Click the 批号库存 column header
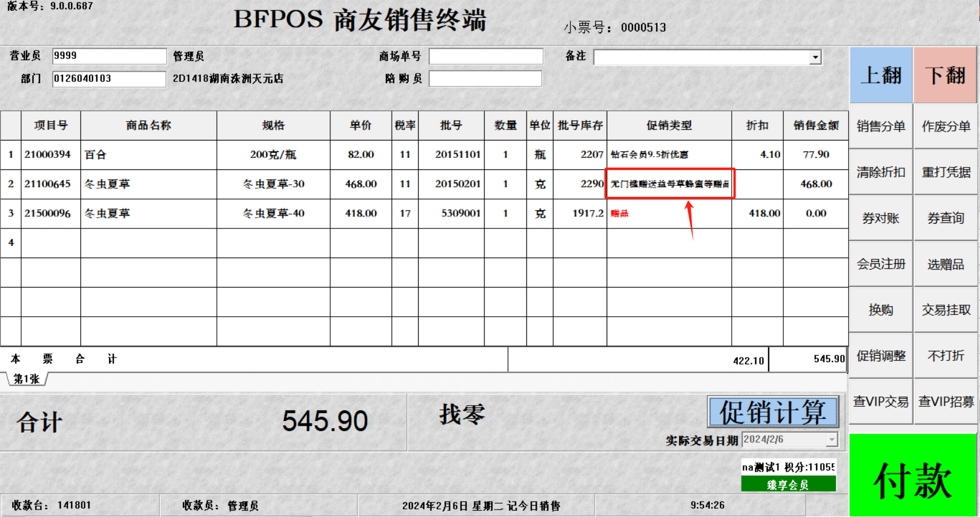The image size is (980, 517). [x=580, y=125]
